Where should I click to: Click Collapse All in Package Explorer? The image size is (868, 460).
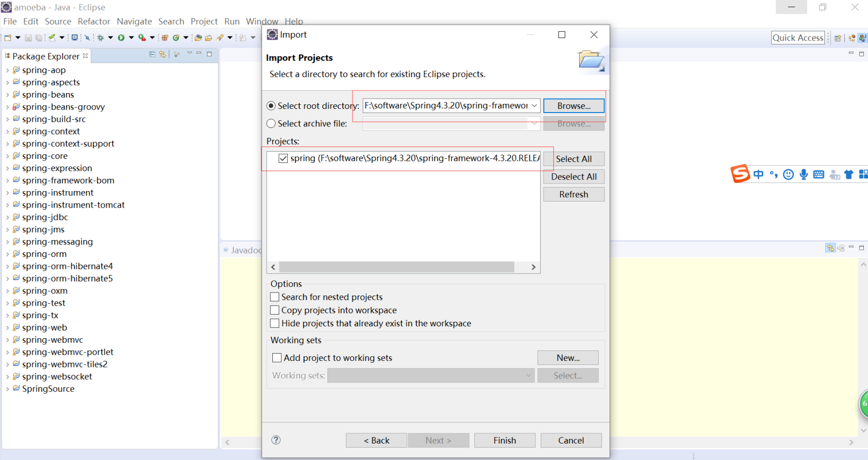pyautogui.click(x=152, y=54)
